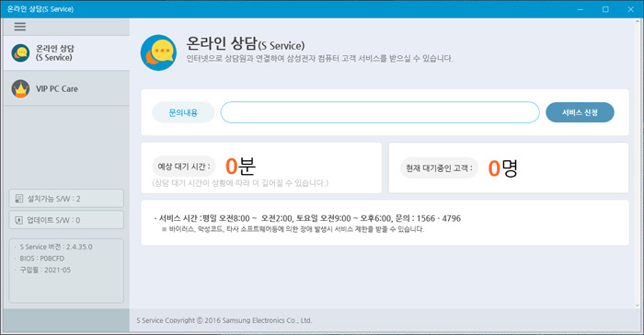Click the S Service 버전 info panel
This screenshot has height=335, width=644.
click(x=66, y=271)
